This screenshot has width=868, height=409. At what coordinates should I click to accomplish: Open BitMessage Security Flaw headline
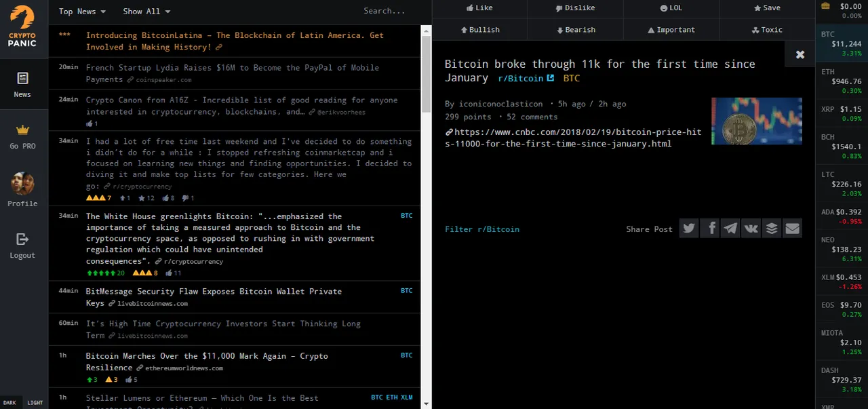tap(214, 297)
